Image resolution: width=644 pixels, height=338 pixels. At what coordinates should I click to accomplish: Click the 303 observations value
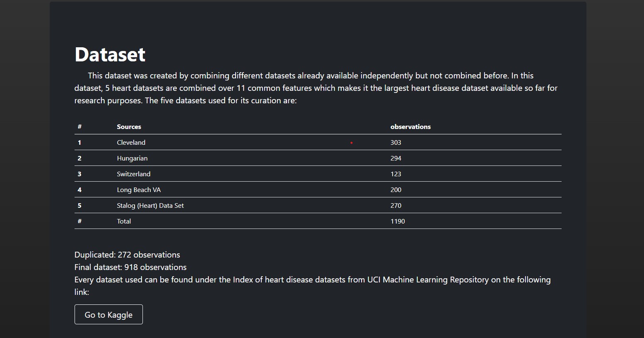396,143
